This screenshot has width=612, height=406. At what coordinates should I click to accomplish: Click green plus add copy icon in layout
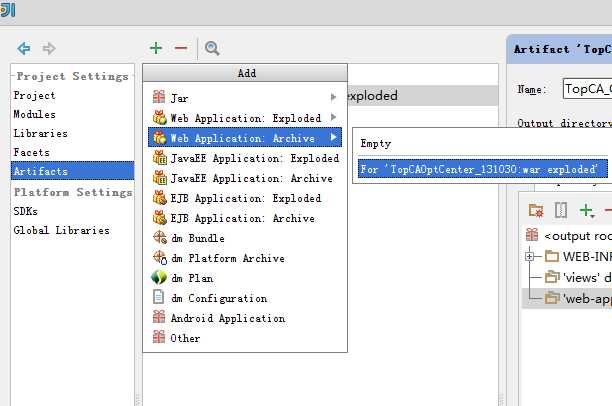pos(586,210)
